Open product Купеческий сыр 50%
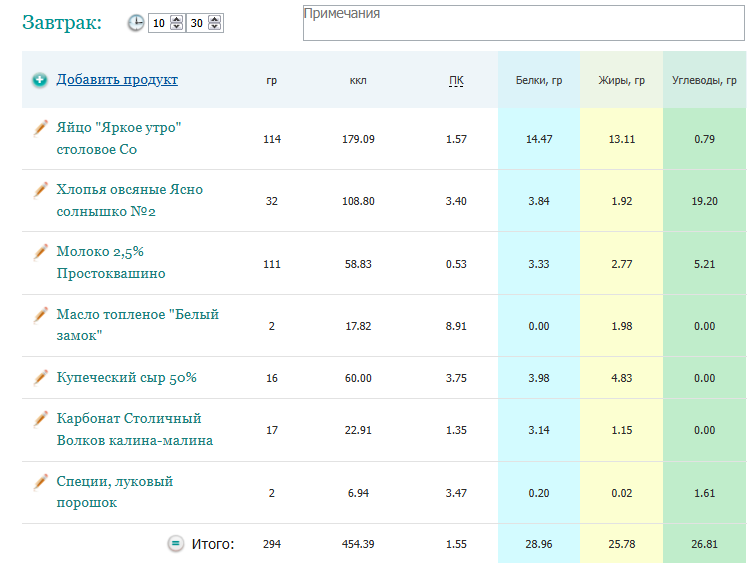 click(x=127, y=377)
